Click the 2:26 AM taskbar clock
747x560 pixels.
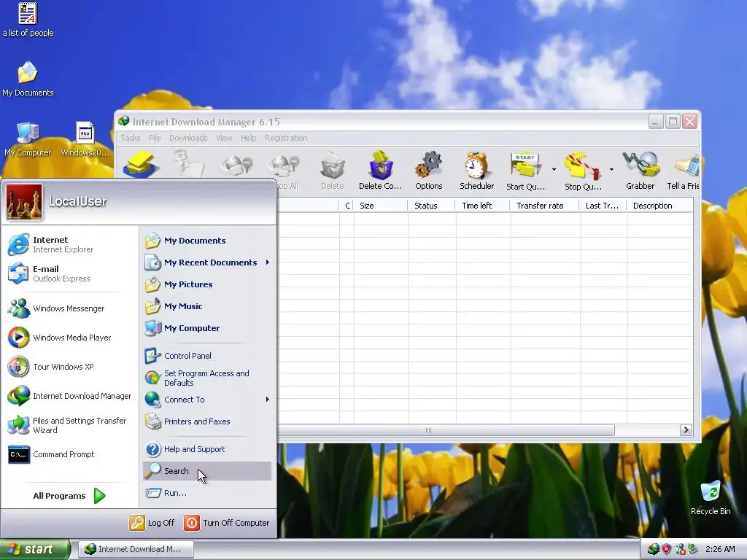(720, 549)
